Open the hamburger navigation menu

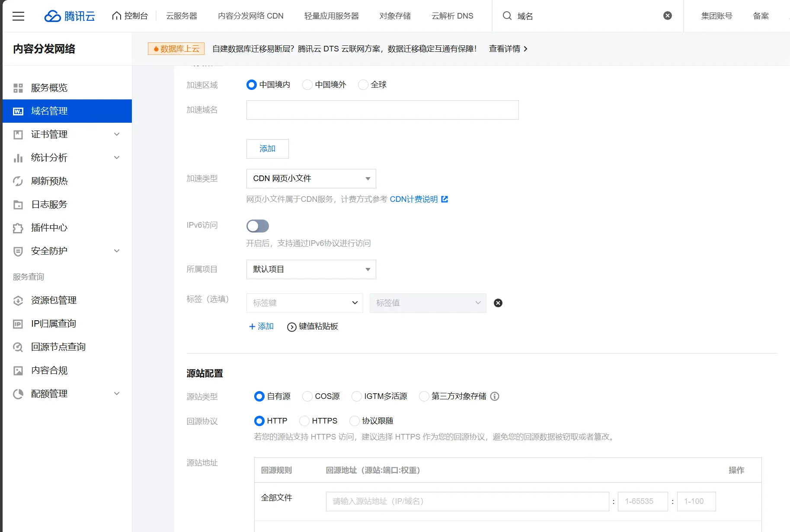pos(18,16)
